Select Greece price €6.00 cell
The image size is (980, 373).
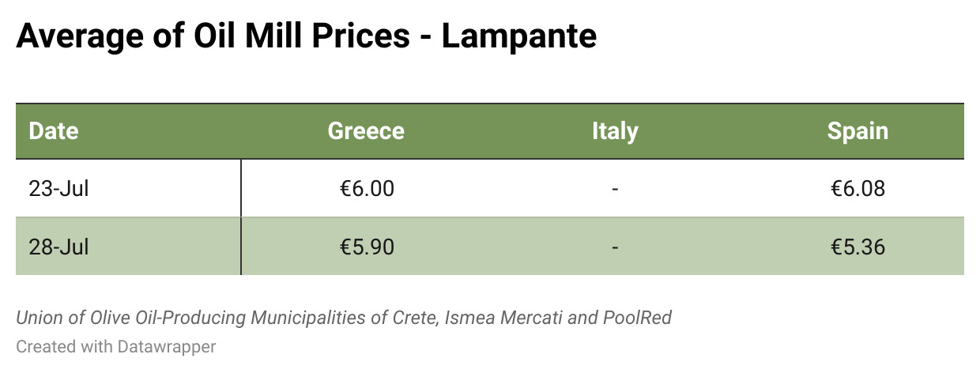pyautogui.click(x=366, y=189)
